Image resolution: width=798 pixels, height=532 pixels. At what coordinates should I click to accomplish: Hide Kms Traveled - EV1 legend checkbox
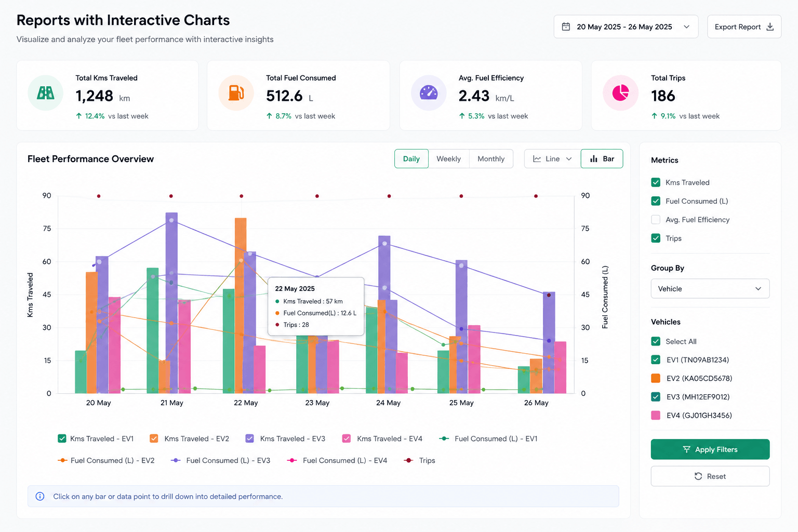[x=62, y=438]
